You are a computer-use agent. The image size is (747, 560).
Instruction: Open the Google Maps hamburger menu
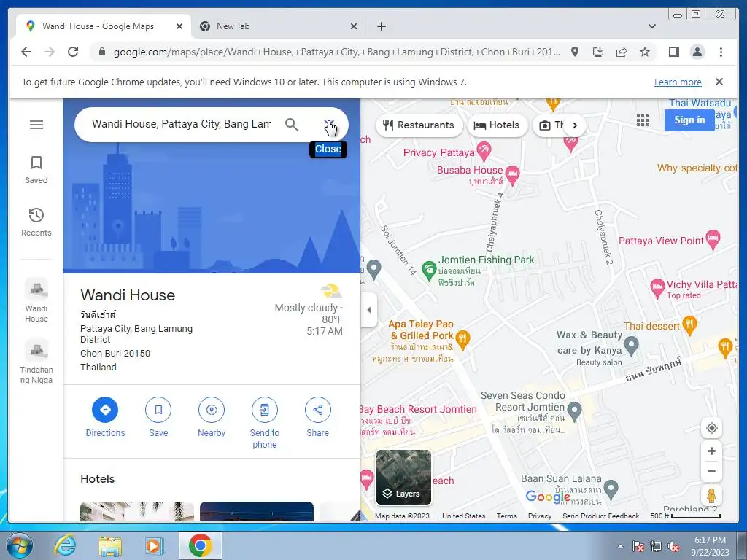click(36, 125)
